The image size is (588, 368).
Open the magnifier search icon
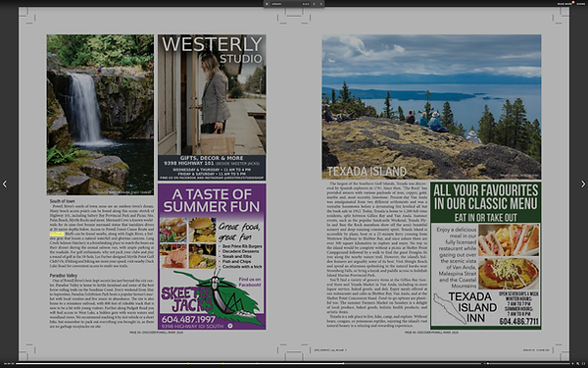tap(578, 363)
